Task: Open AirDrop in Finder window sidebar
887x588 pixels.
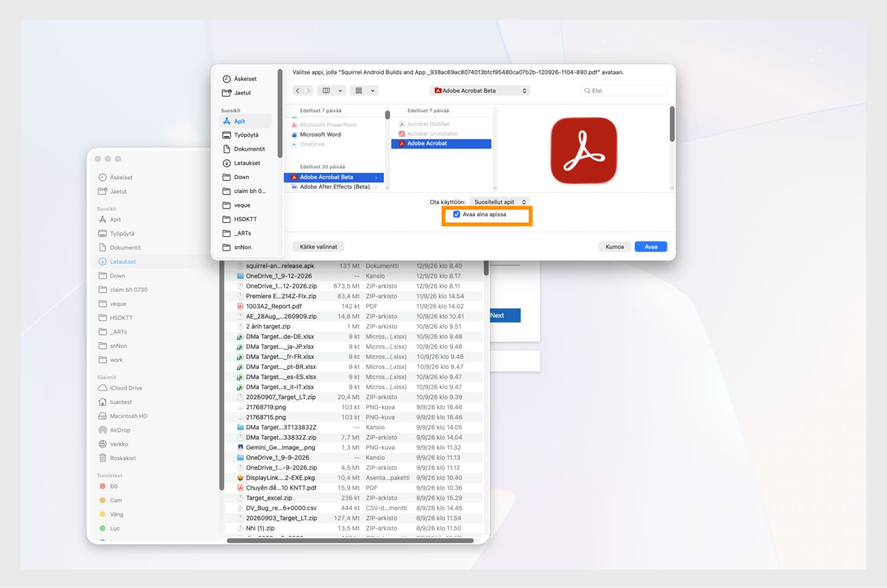Action: 120,430
